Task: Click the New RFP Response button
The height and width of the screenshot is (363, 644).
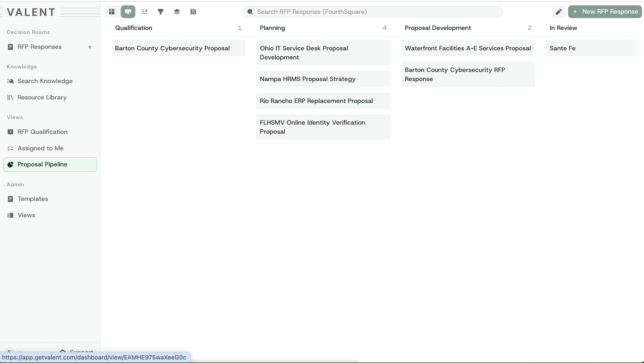Action: pyautogui.click(x=605, y=12)
